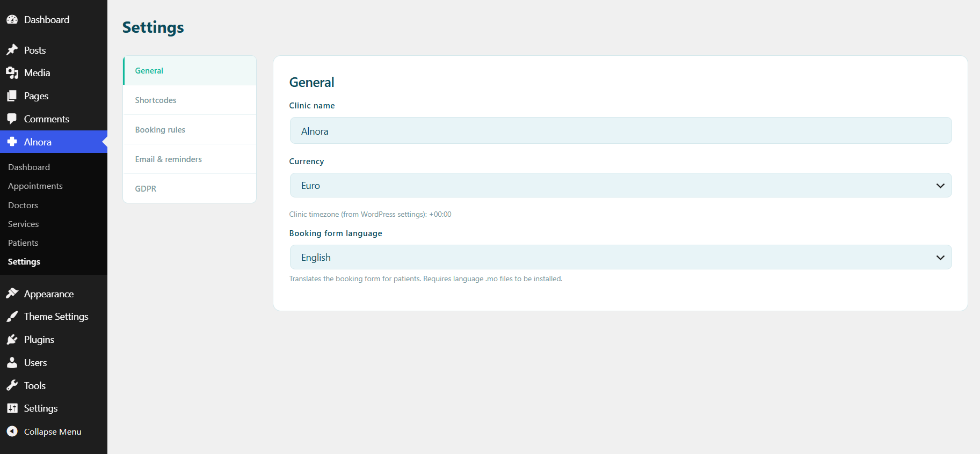This screenshot has width=980, height=454.
Task: Open the Booking rules tab
Action: pyautogui.click(x=190, y=130)
